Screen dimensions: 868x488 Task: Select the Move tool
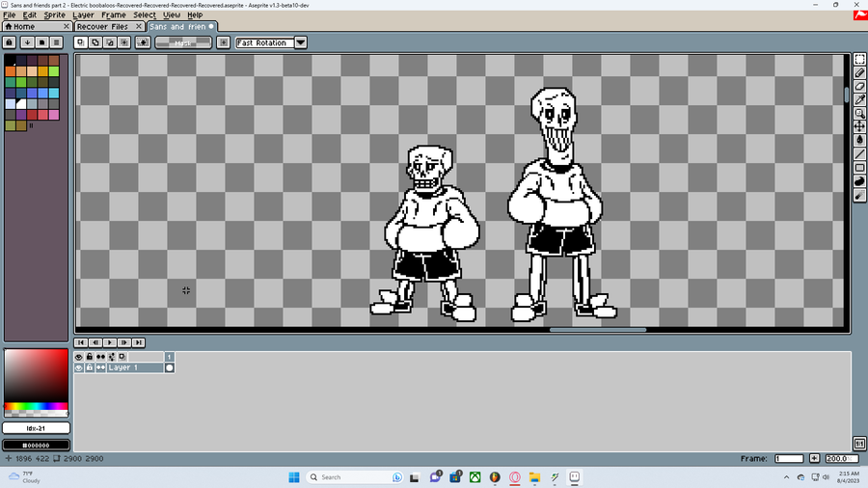[x=859, y=126]
